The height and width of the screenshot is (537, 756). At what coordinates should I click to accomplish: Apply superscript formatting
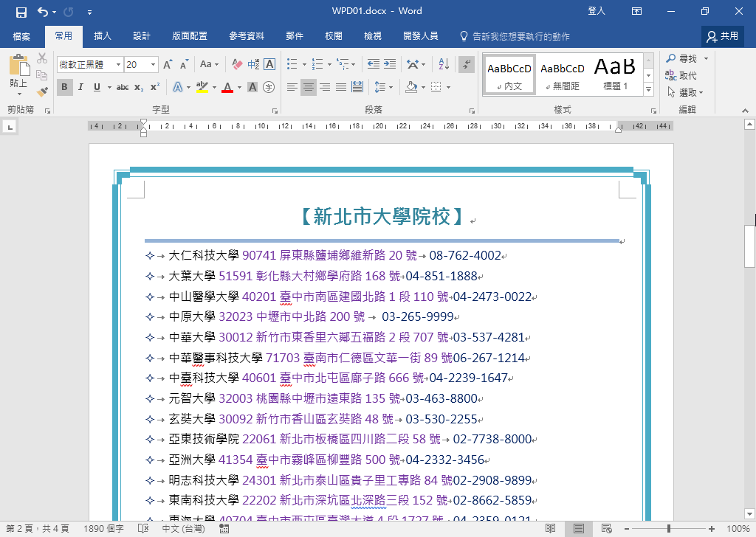(155, 87)
